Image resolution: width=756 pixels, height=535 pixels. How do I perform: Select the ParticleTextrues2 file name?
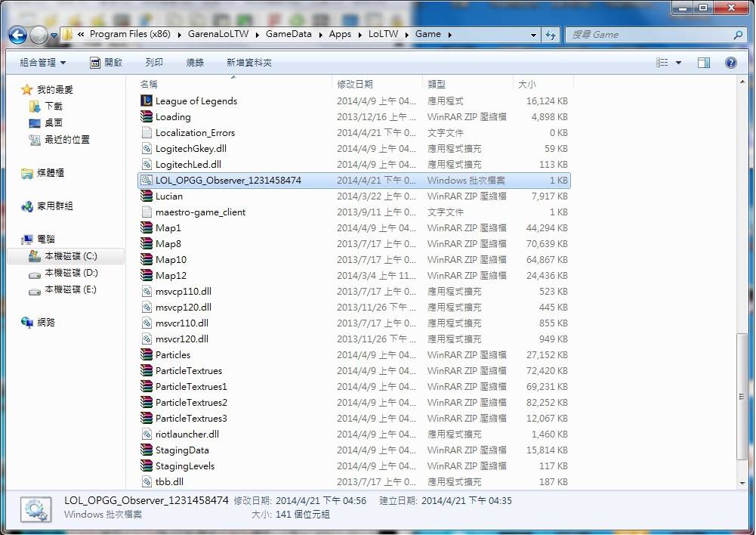pos(191,402)
